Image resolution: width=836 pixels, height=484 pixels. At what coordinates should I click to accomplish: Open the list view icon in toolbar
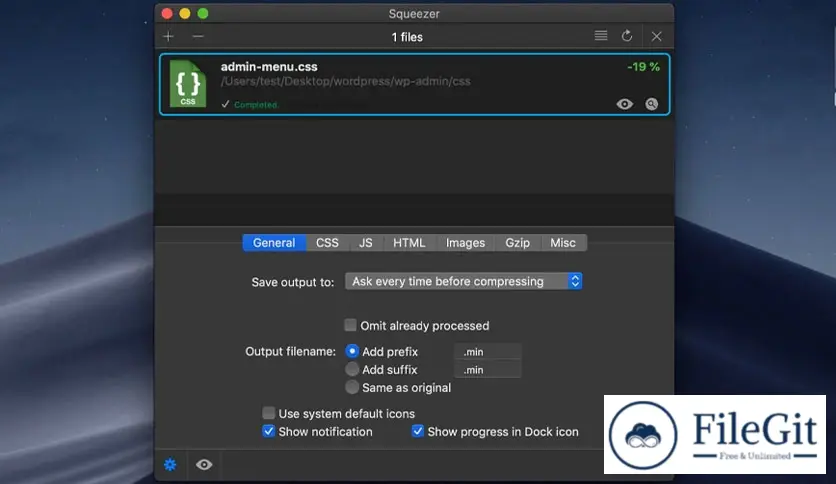pyautogui.click(x=601, y=36)
